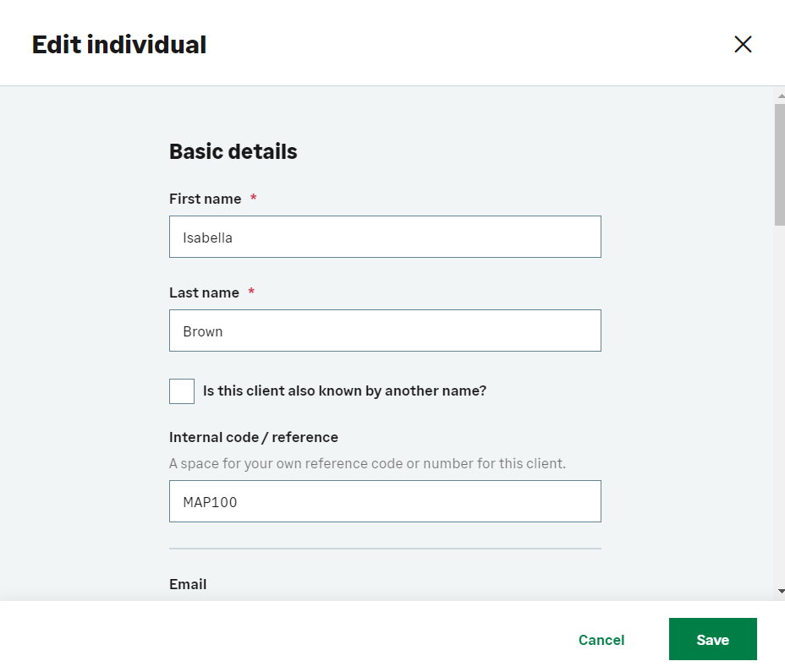
Task: Click the 'Basic details' section heading
Action: click(x=233, y=151)
